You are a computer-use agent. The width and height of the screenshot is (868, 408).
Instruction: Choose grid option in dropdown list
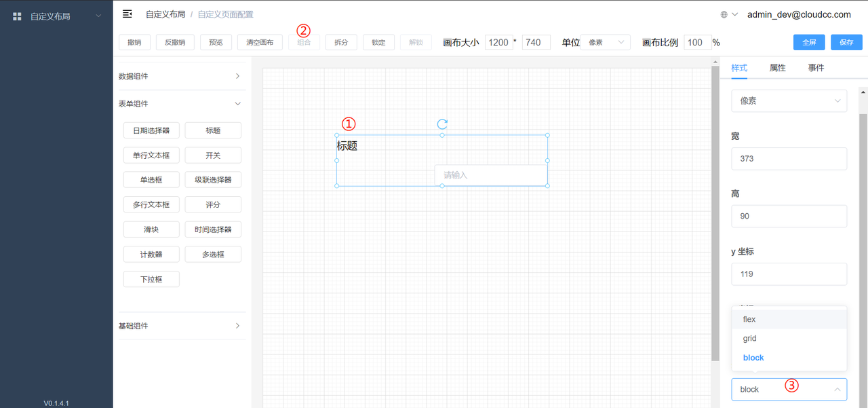point(749,338)
